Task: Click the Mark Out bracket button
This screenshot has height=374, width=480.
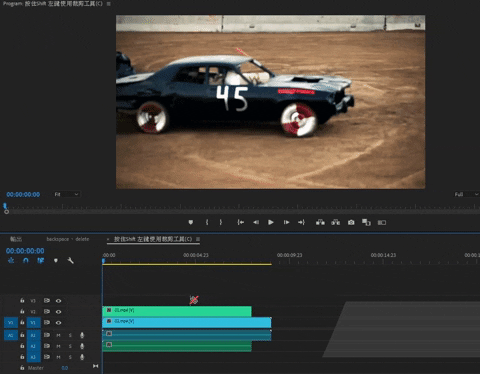Action: pos(221,222)
